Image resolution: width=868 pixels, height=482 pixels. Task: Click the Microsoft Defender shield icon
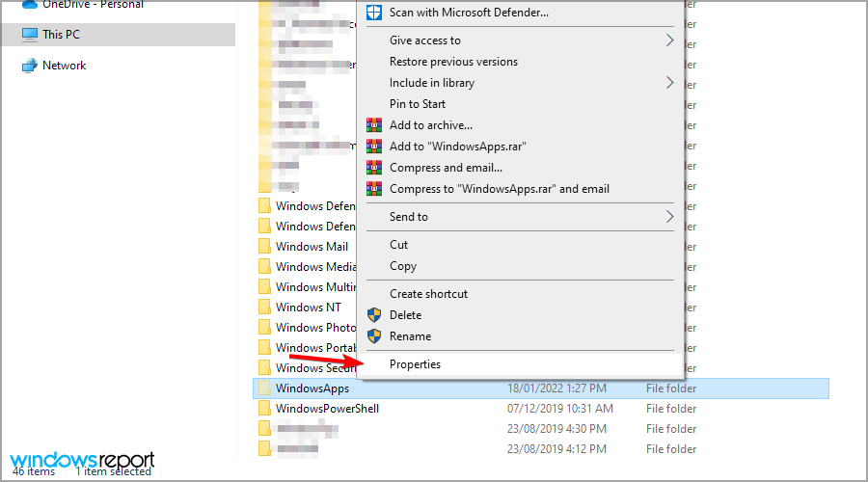[374, 13]
